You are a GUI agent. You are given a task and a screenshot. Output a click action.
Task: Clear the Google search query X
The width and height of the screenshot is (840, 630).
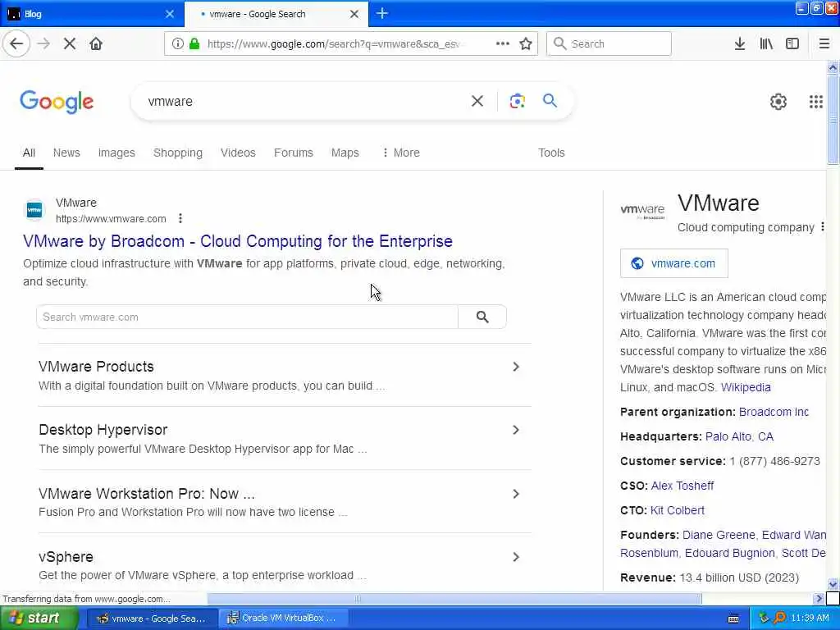477,101
